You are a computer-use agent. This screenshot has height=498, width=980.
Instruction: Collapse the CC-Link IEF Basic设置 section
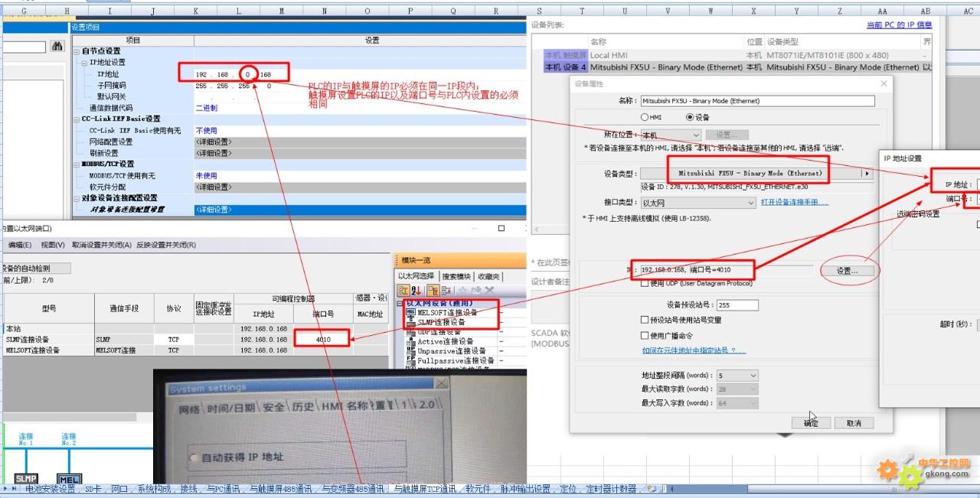77,119
